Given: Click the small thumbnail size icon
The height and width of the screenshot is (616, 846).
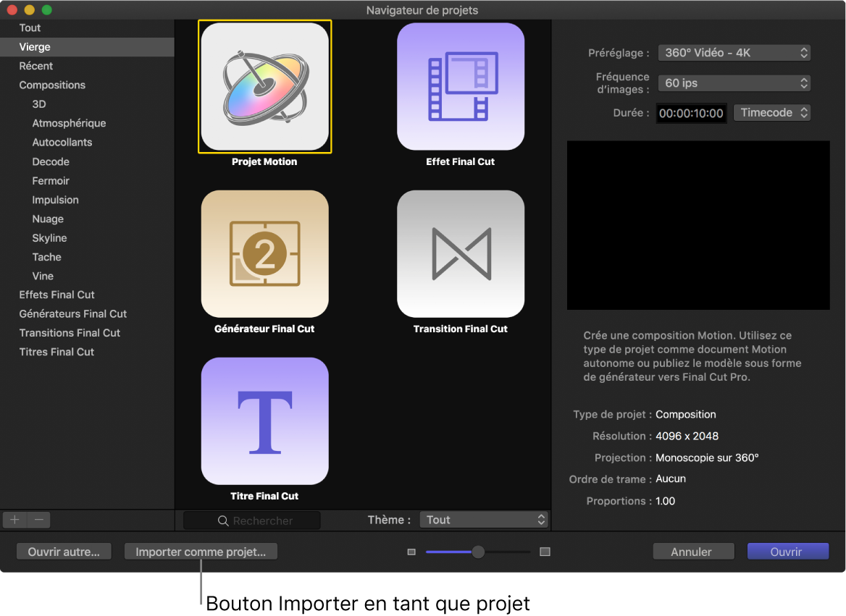Looking at the screenshot, I should click(x=411, y=551).
